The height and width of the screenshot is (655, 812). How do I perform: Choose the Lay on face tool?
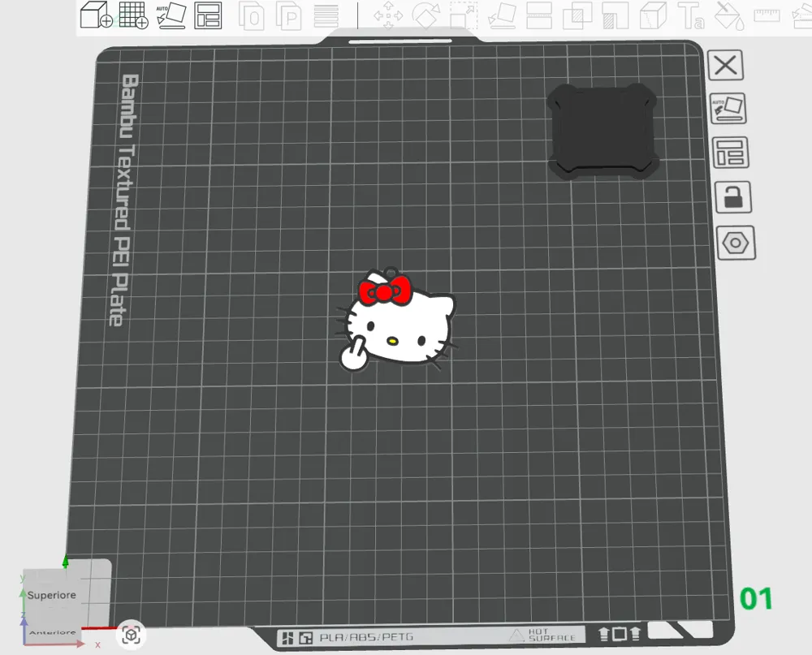click(x=502, y=15)
